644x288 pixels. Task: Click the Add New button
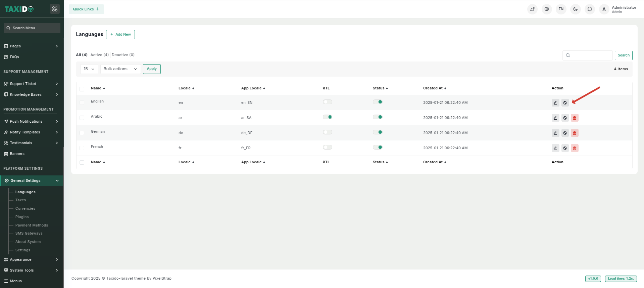pos(120,35)
